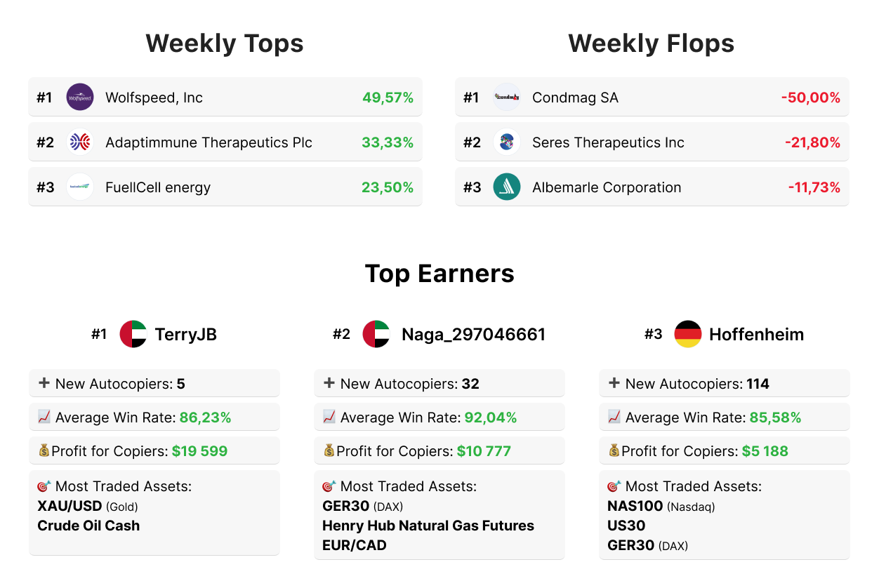Click the Seres Therapeutics logo icon
The image size is (879, 588).
tap(507, 142)
